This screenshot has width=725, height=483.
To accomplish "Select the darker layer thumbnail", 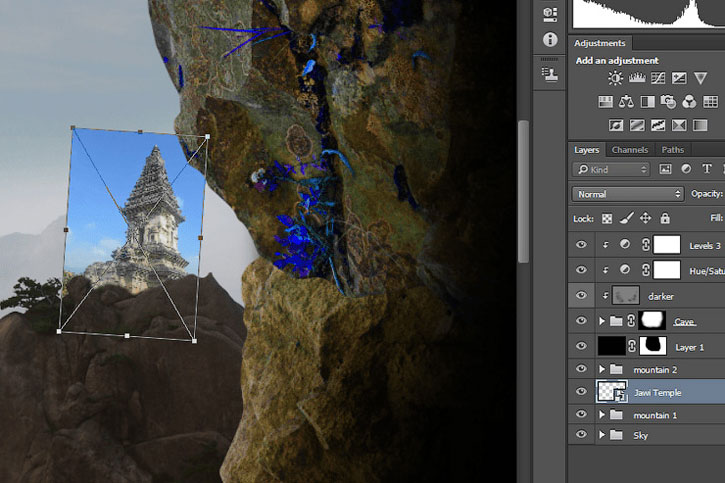I will (626, 295).
